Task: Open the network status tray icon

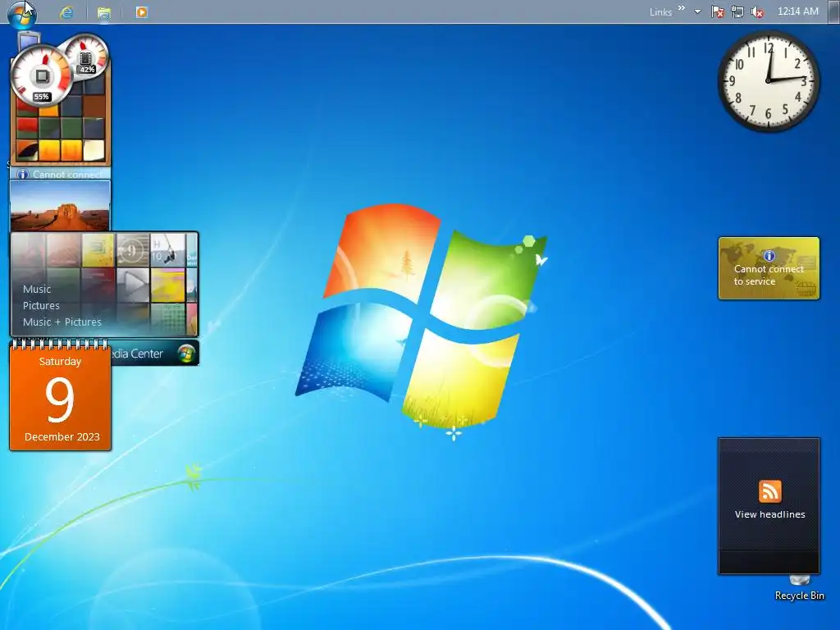Action: click(737, 11)
